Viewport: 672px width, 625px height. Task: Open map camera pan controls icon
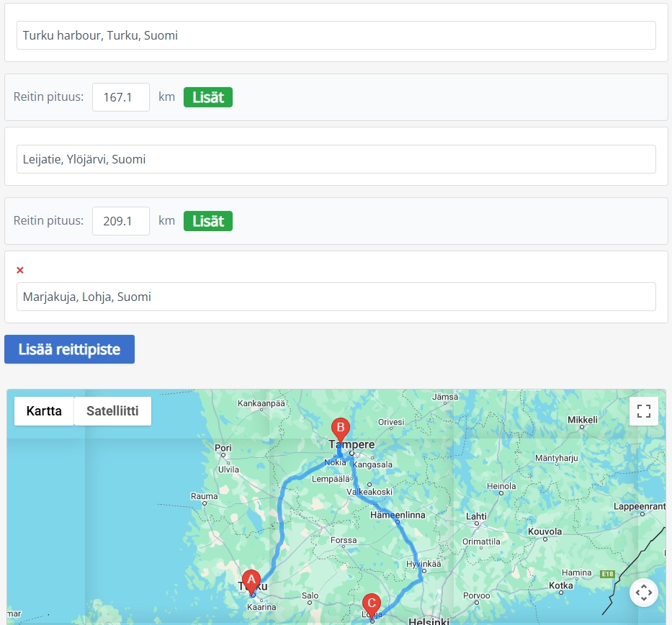click(x=644, y=593)
